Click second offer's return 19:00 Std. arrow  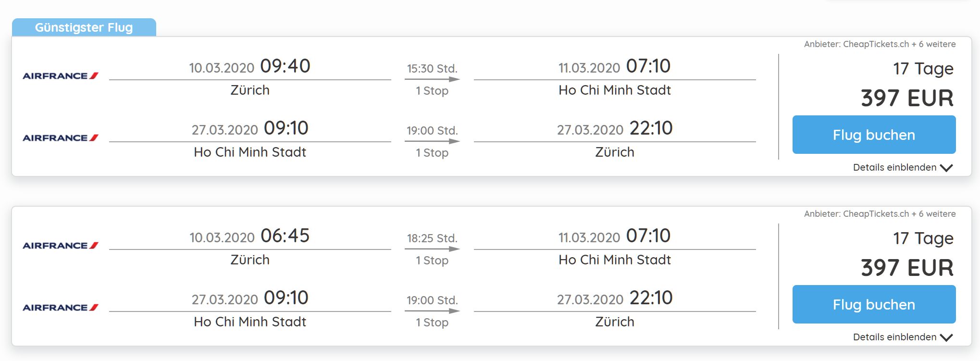[x=432, y=311]
